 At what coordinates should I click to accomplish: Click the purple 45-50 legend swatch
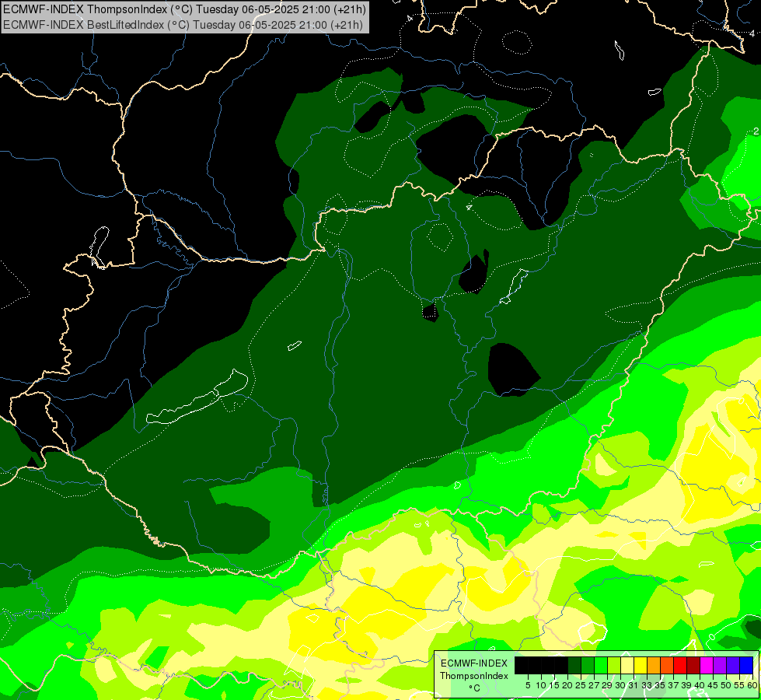click(720, 665)
